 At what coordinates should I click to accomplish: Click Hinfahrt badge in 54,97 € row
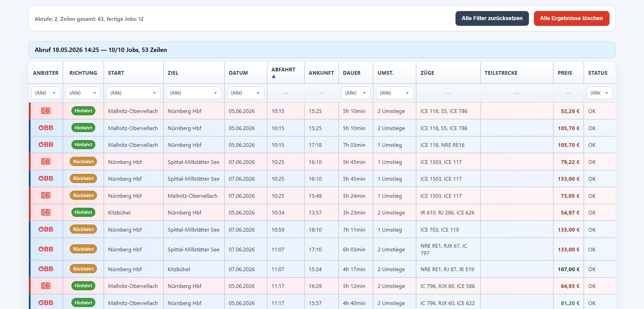pyautogui.click(x=83, y=212)
